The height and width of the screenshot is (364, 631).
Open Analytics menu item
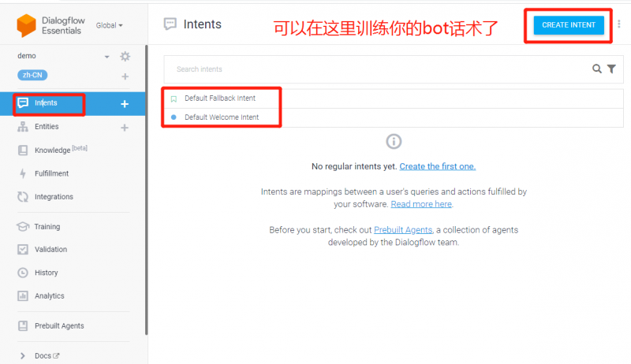coord(50,296)
